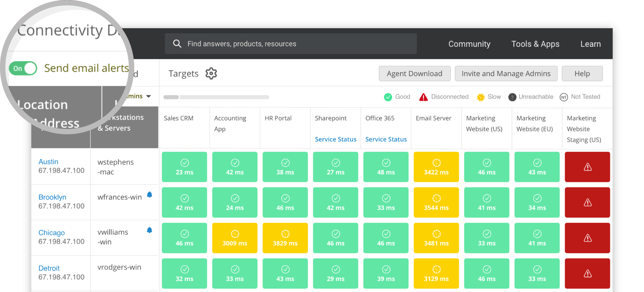Click Chicago Marketing Website (US) 33 ms tile
This screenshot has height=292, width=644.
click(x=487, y=238)
